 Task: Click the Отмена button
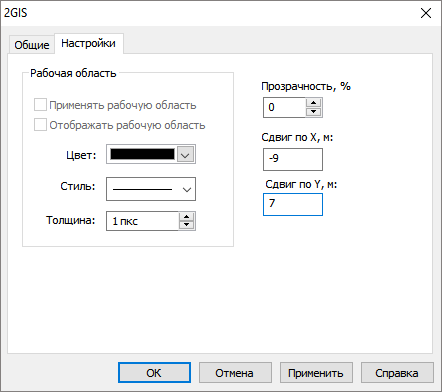[235, 373]
